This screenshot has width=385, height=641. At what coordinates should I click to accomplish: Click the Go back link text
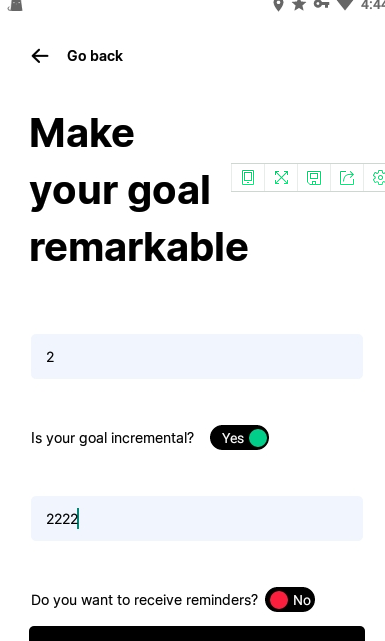[95, 56]
